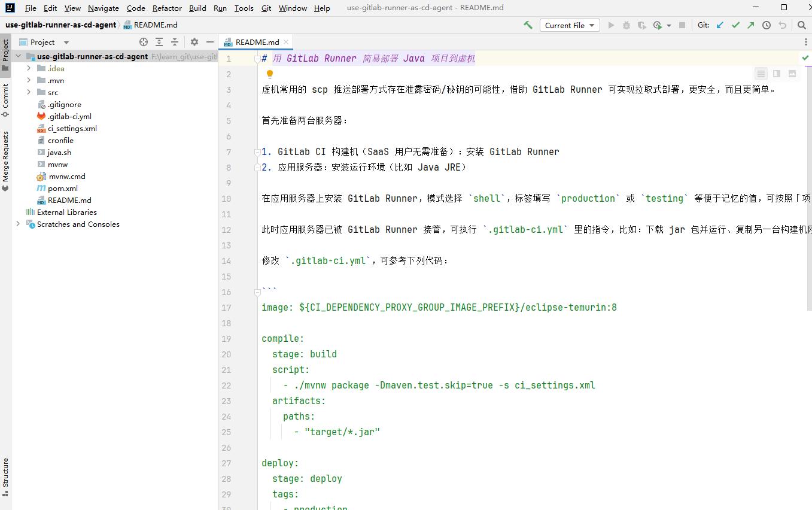Open Git Show History clock icon

click(x=766, y=25)
